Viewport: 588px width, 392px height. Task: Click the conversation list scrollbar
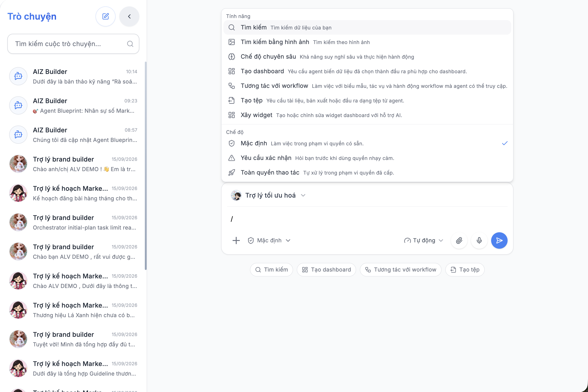tap(146, 166)
